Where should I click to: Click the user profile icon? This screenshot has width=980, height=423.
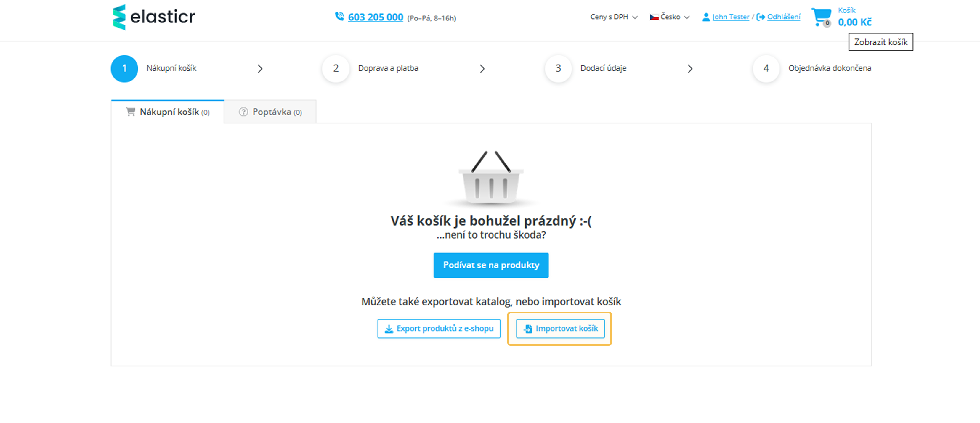(706, 17)
